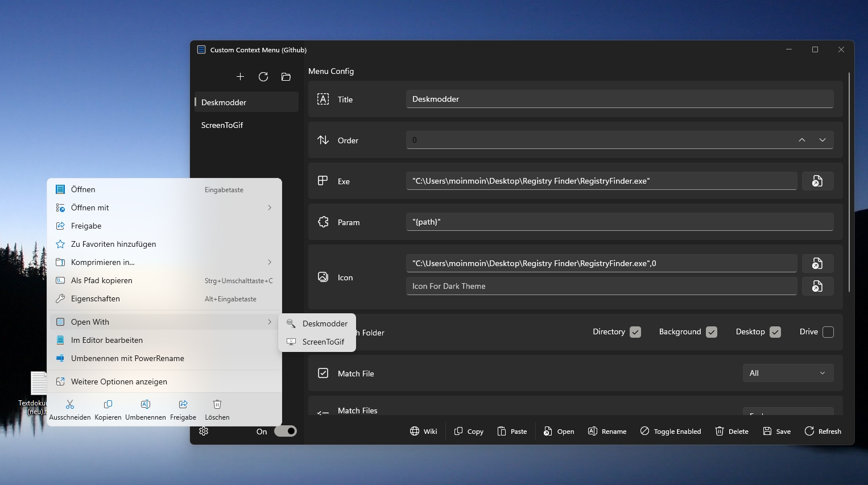Browse for the dark theme icon file
The width and height of the screenshot is (868, 485).
pyautogui.click(x=817, y=286)
